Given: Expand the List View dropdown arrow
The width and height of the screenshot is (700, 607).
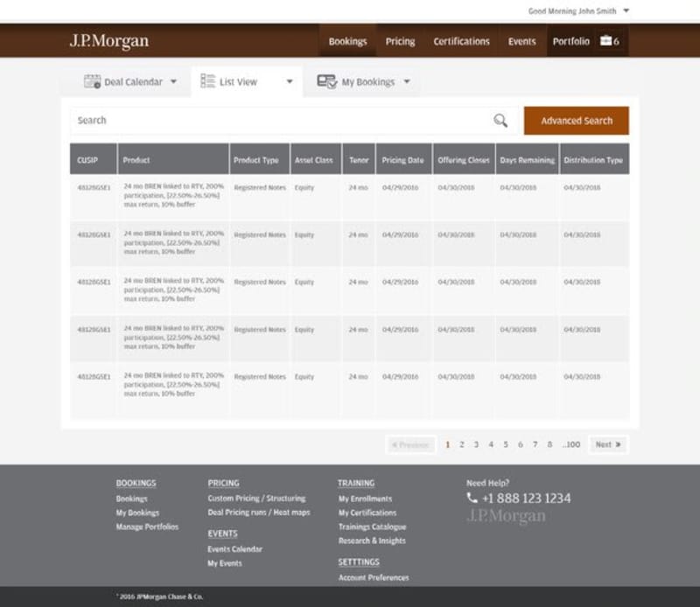Looking at the screenshot, I should (x=290, y=81).
